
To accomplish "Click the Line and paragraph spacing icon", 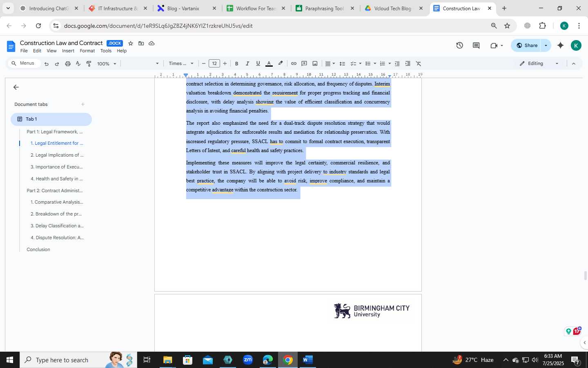I will point(343,64).
